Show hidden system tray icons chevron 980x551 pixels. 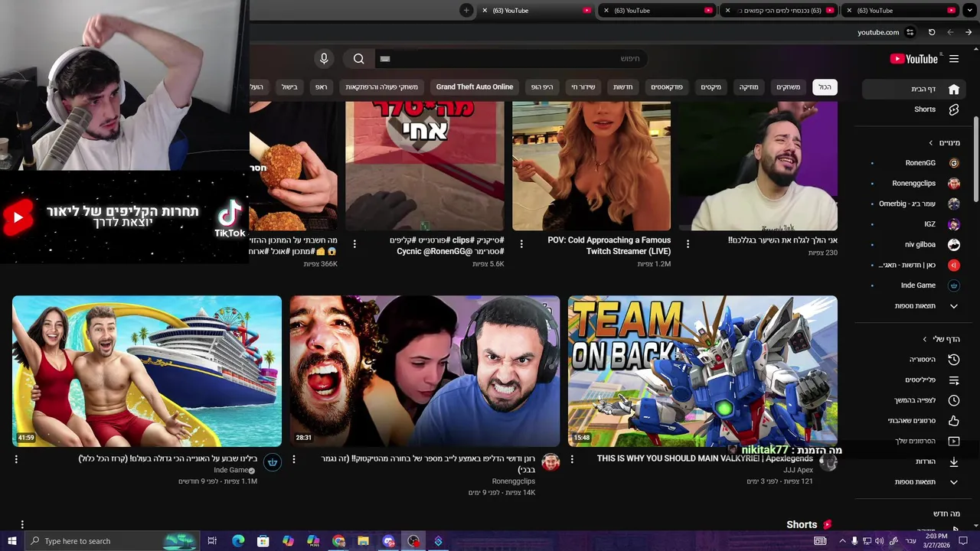click(x=842, y=541)
